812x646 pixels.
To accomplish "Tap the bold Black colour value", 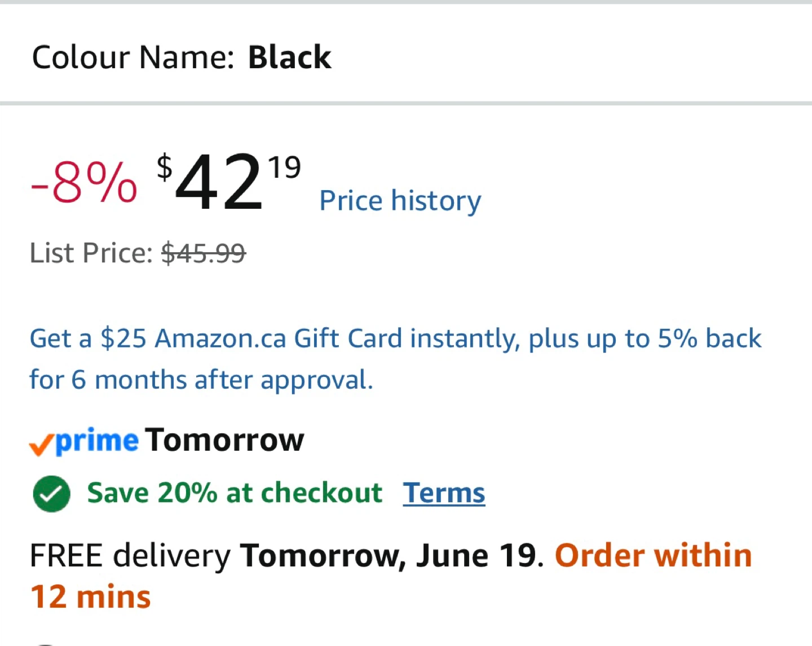I will [x=290, y=57].
